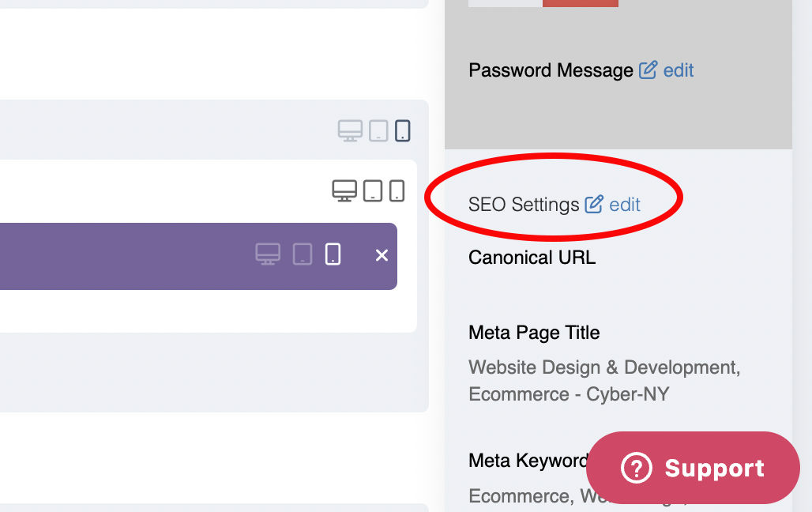This screenshot has width=812, height=512.
Task: Select the desktop monitor icon on white element toolbar
Action: tap(344, 190)
